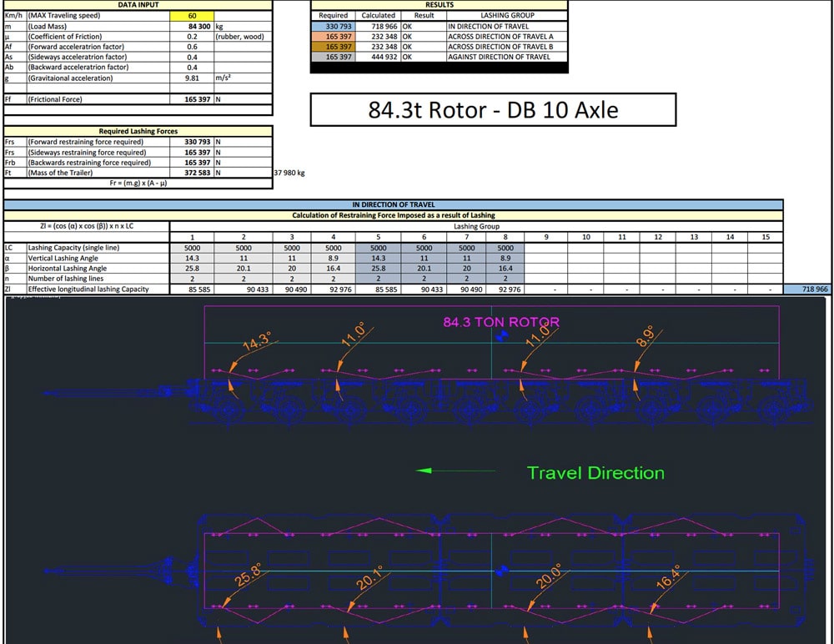This screenshot has width=834, height=644.
Task: Click the blue Required 330 793 result cell
Action: [x=333, y=26]
